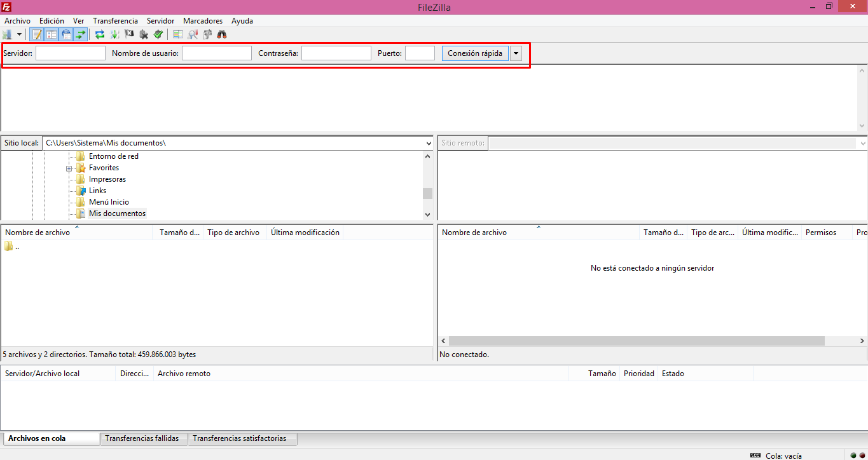
Task: Toggle directory comparison icon
Action: 193,34
